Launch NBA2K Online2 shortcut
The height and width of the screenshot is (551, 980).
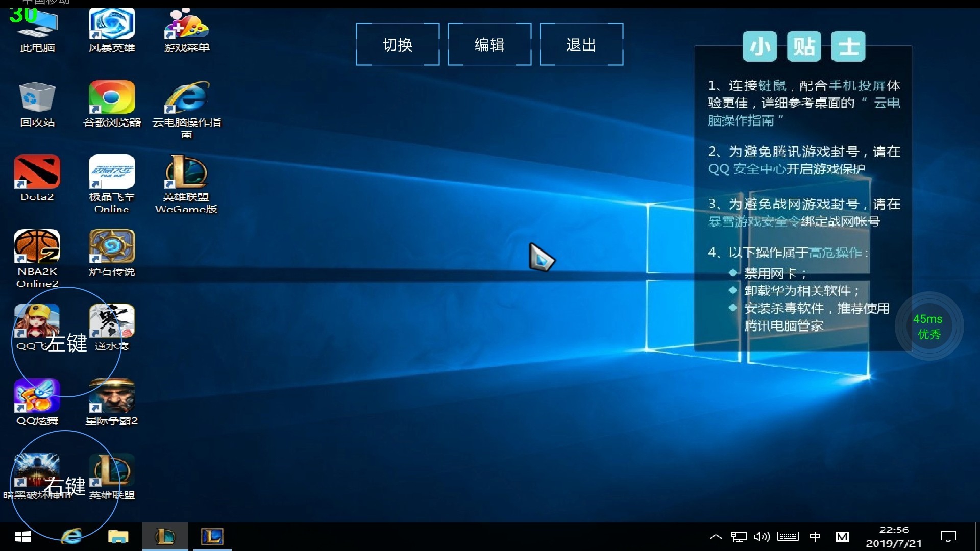[37, 259]
